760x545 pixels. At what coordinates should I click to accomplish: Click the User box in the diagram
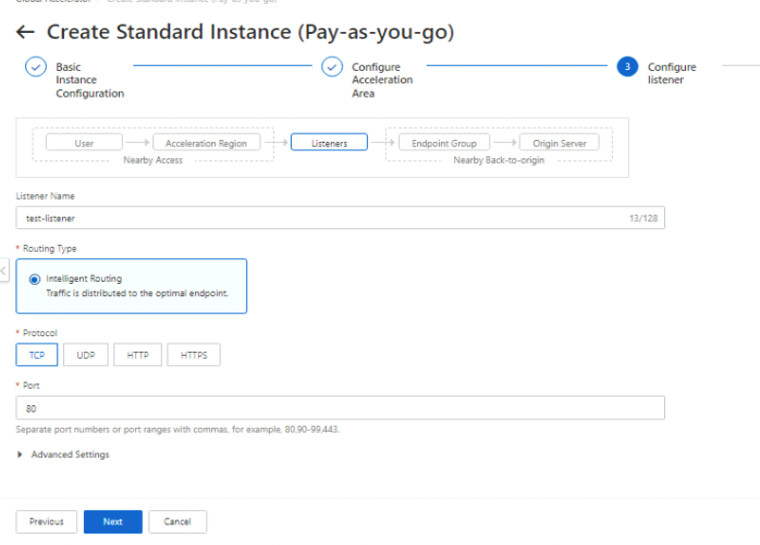coord(84,143)
